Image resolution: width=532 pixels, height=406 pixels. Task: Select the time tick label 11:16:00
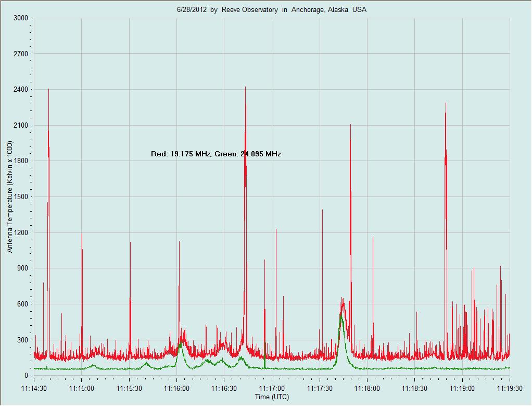click(176, 388)
